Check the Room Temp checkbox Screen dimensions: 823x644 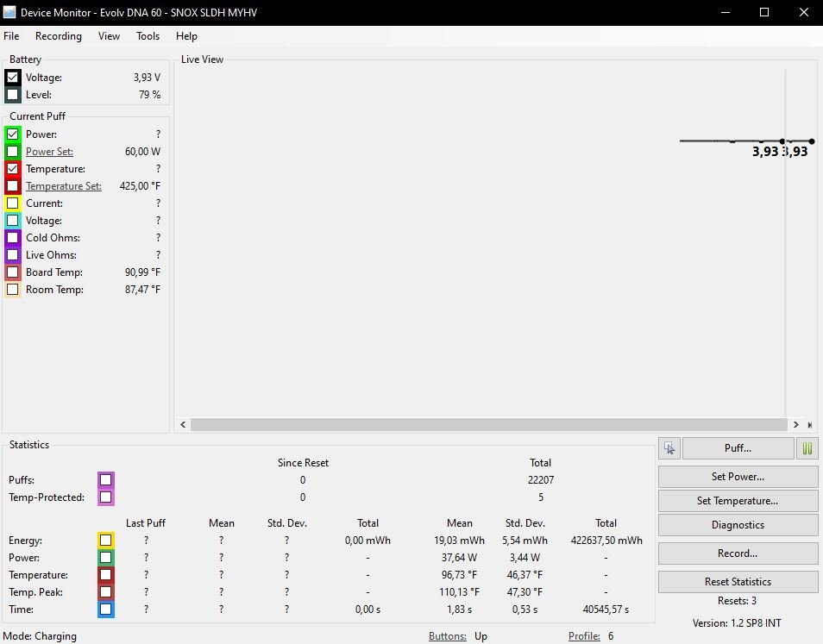pos(13,290)
